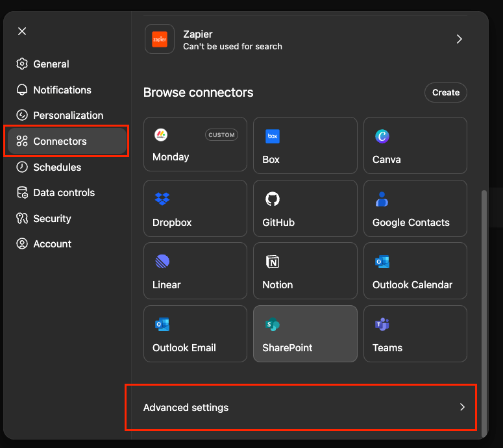Viewport: 503px width, 448px height.
Task: Click the Box connector logo
Action: [x=273, y=136]
